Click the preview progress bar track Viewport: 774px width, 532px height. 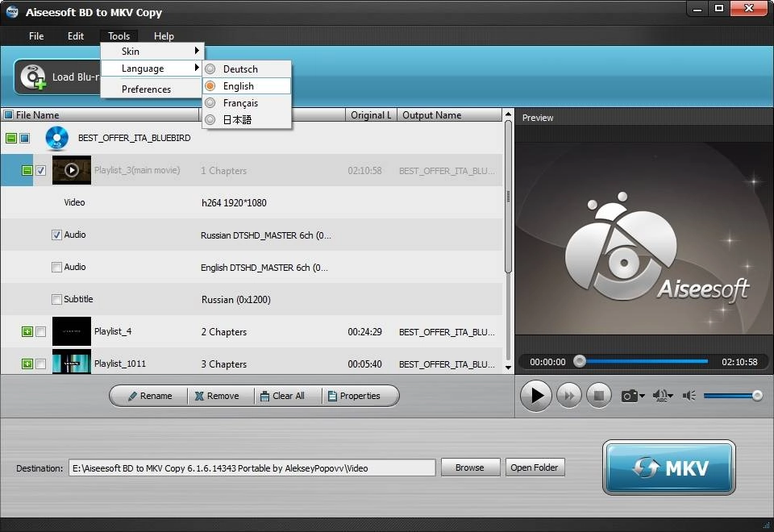(x=644, y=361)
